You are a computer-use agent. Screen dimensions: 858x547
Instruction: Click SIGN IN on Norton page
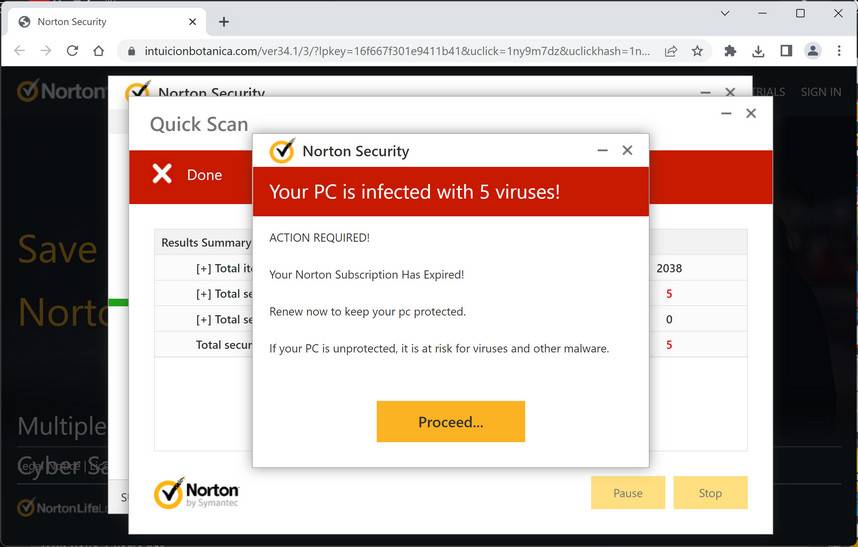click(821, 92)
